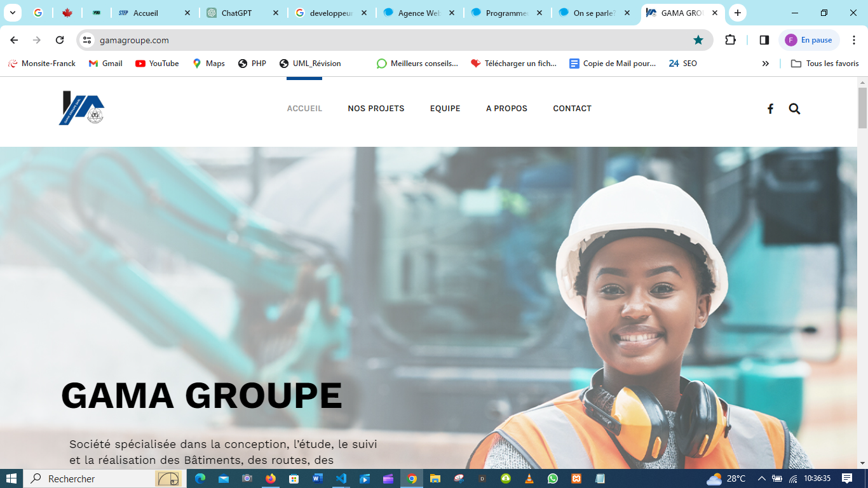Screen dimensions: 868x488
Task: Open the Windows Start button
Action: [11, 478]
